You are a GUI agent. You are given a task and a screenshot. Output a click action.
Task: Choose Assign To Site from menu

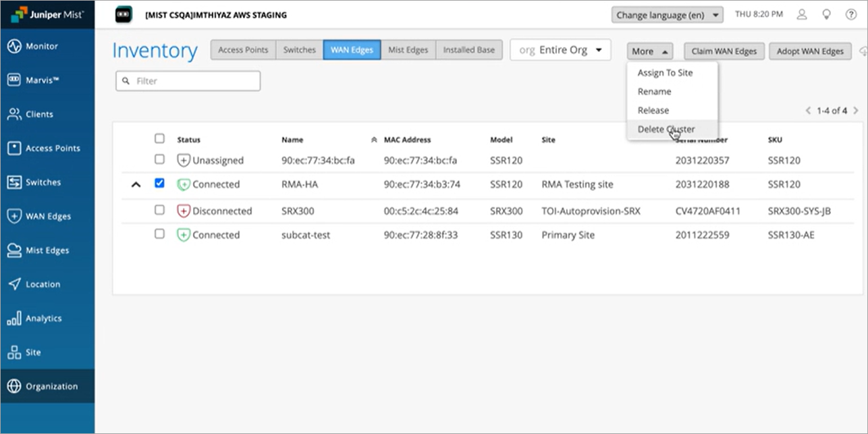point(665,73)
